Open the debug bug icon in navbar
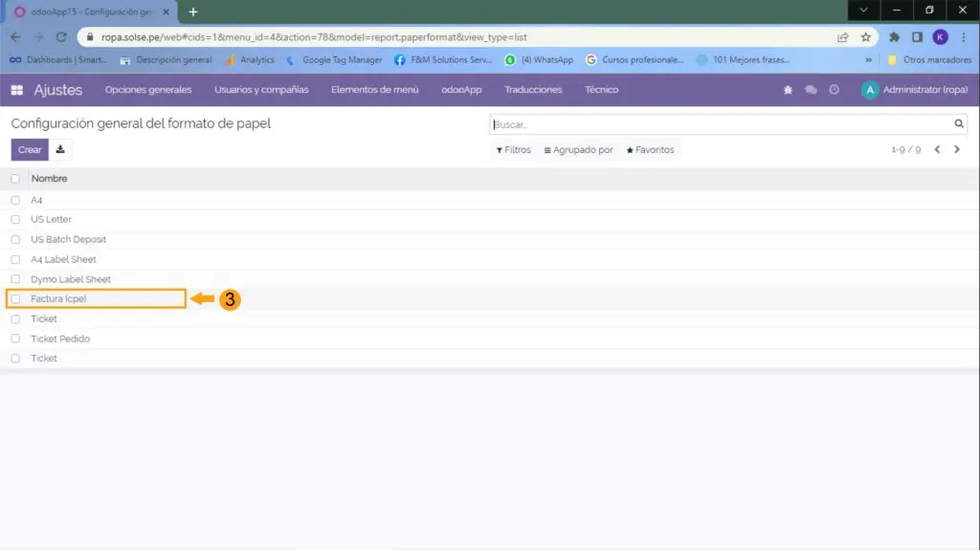980x550 pixels. pos(788,90)
